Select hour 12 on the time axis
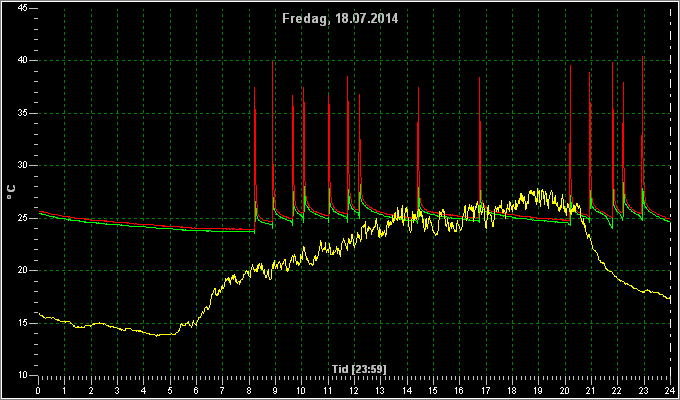Viewport: 680px width, 400px height. click(354, 390)
